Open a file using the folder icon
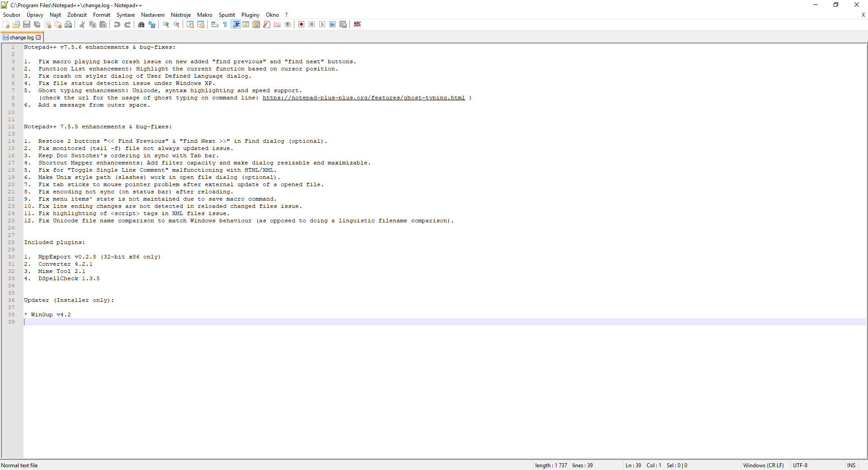Image resolution: width=868 pixels, height=470 pixels. [16, 24]
